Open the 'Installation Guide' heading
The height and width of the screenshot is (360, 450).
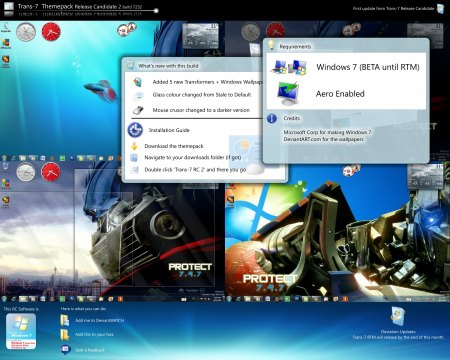click(169, 130)
